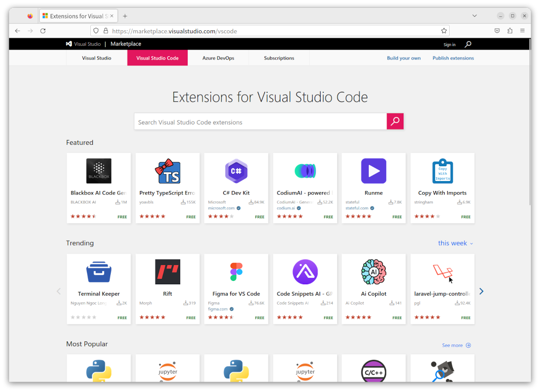Viewport: 540px width, 392px height.
Task: Open the Ai Copilot brain icon
Action: [x=373, y=271]
